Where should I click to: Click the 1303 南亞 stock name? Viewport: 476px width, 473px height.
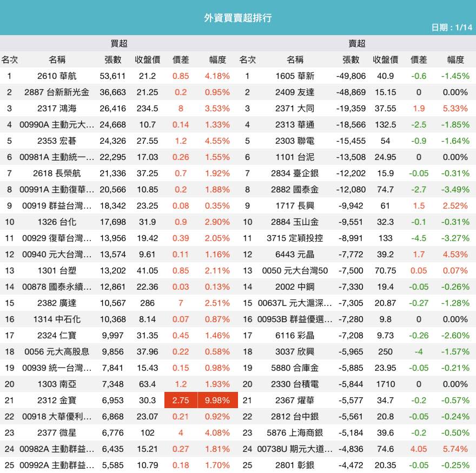click(57, 384)
